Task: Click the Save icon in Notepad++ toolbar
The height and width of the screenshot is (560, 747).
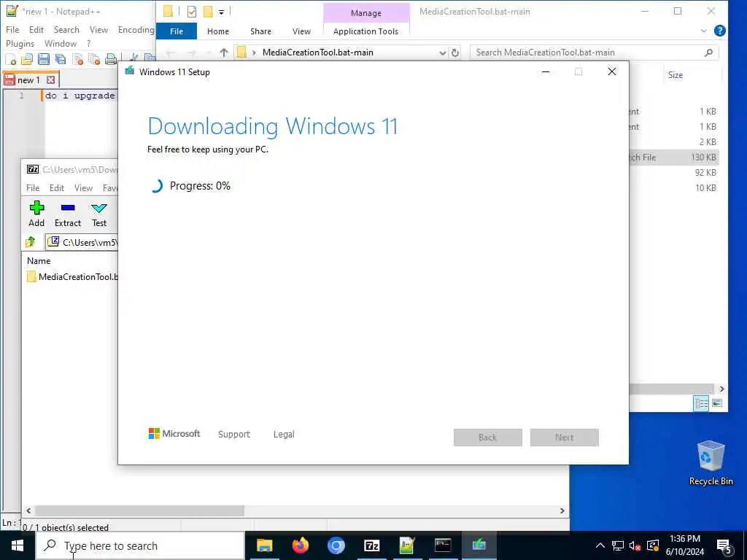Action: pos(44,59)
